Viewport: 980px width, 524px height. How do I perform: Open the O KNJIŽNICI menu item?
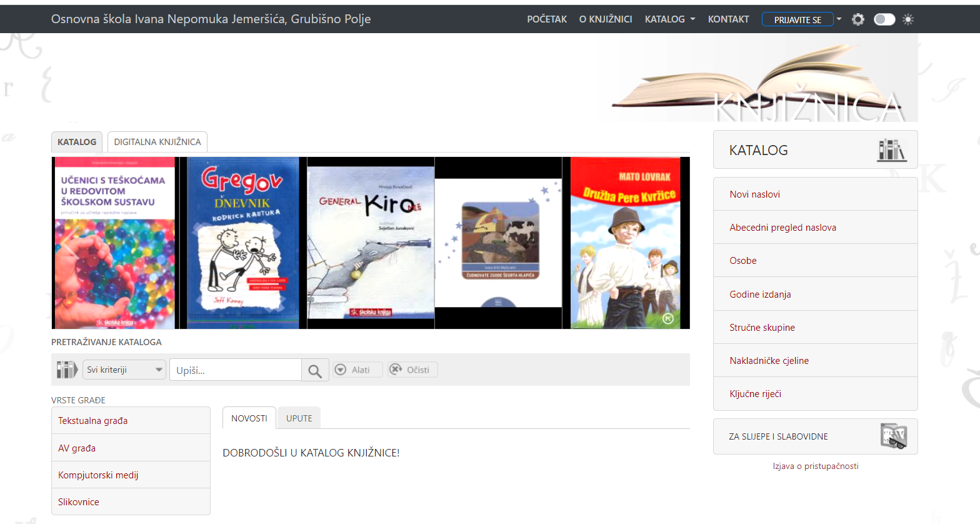coord(606,19)
